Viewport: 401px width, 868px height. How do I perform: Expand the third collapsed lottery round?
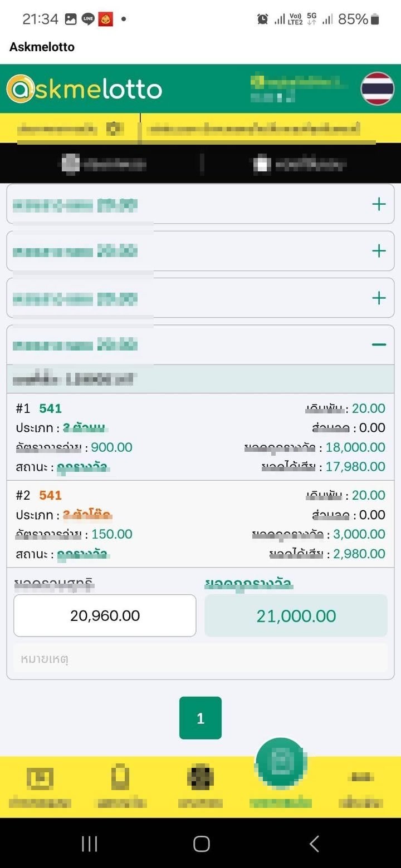[379, 298]
